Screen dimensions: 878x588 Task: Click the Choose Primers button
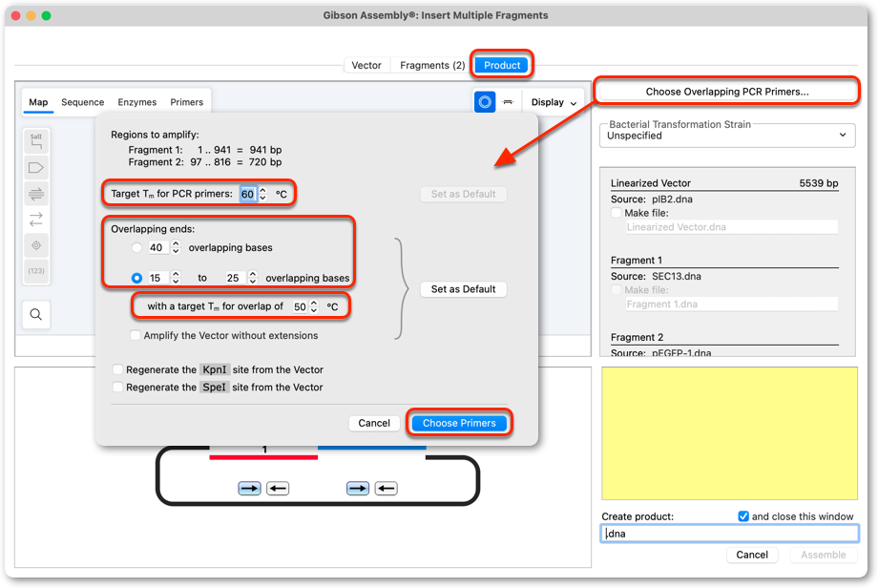[x=459, y=423]
